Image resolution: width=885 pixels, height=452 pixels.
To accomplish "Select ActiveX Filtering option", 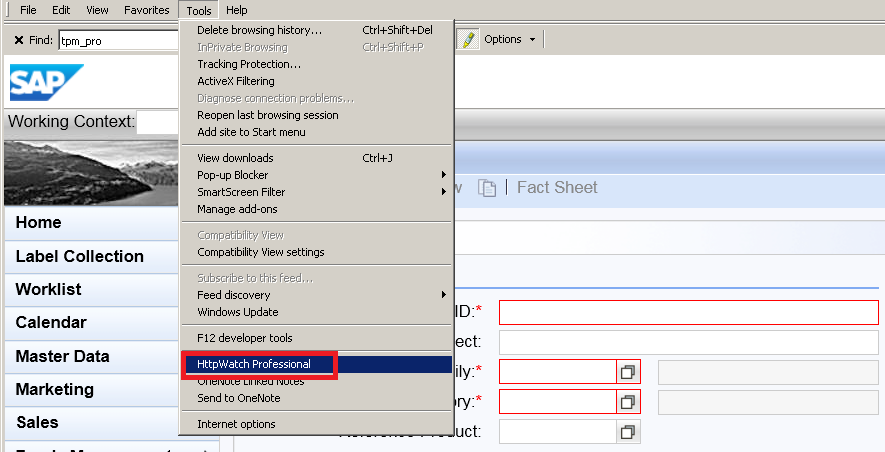I will pos(316,81).
